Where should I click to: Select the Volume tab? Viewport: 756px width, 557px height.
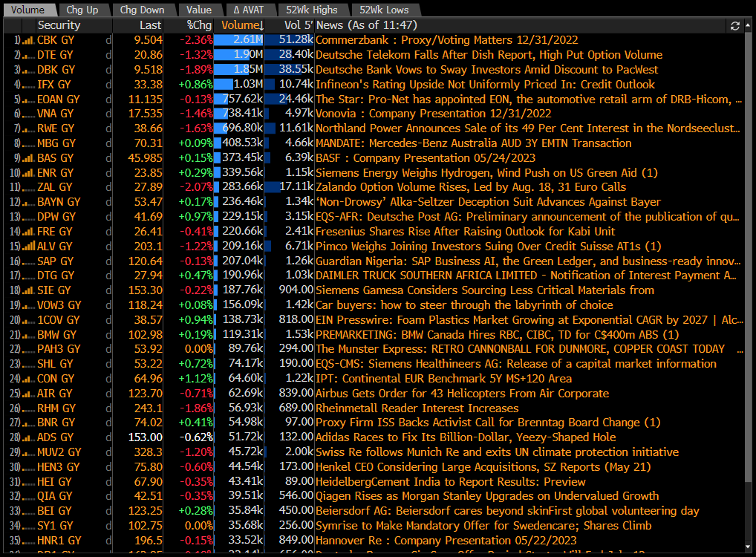tap(27, 10)
